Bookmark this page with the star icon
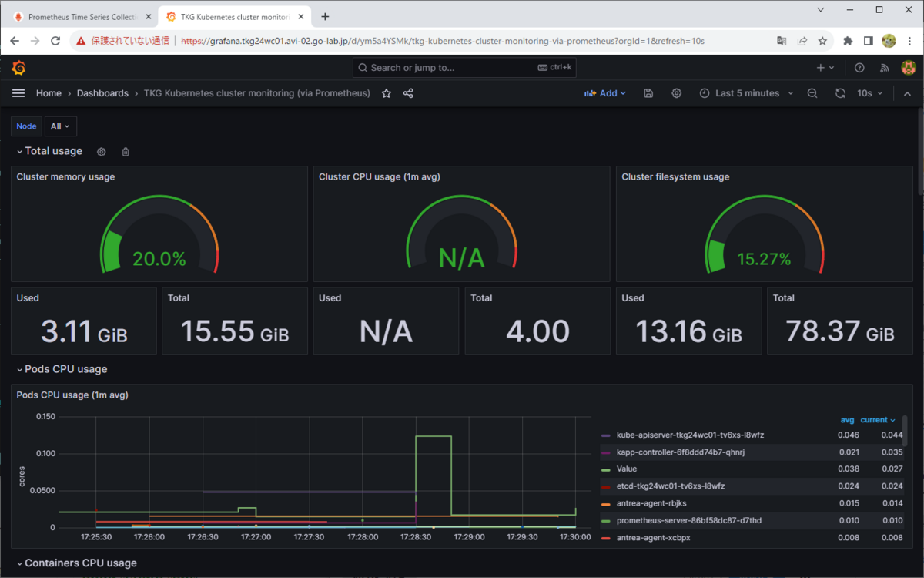The height and width of the screenshot is (578, 924). [x=822, y=41]
